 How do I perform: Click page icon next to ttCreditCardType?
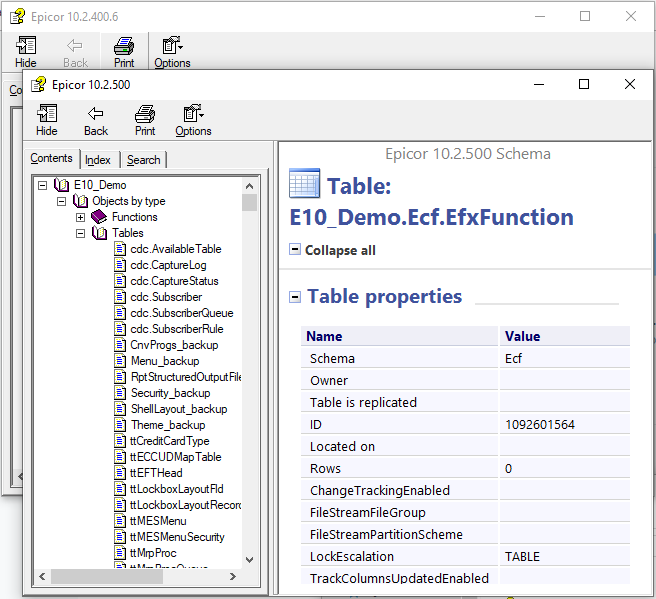pyautogui.click(x=120, y=441)
